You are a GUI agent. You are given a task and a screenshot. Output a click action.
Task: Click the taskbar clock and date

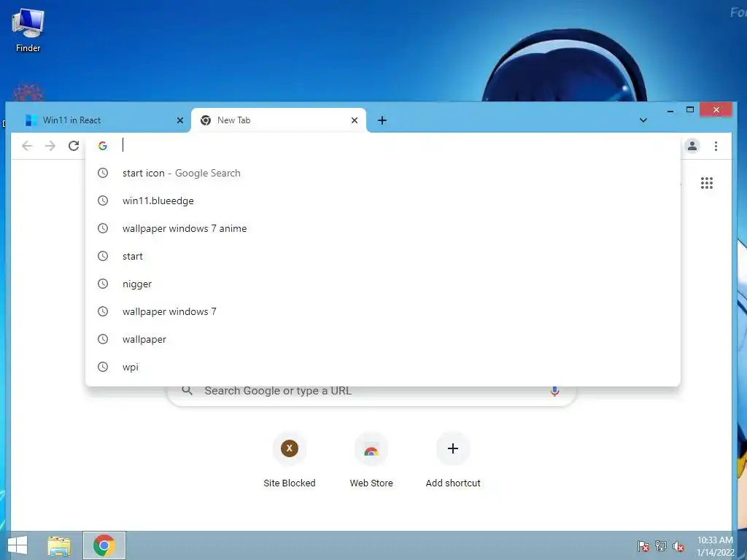715,546
